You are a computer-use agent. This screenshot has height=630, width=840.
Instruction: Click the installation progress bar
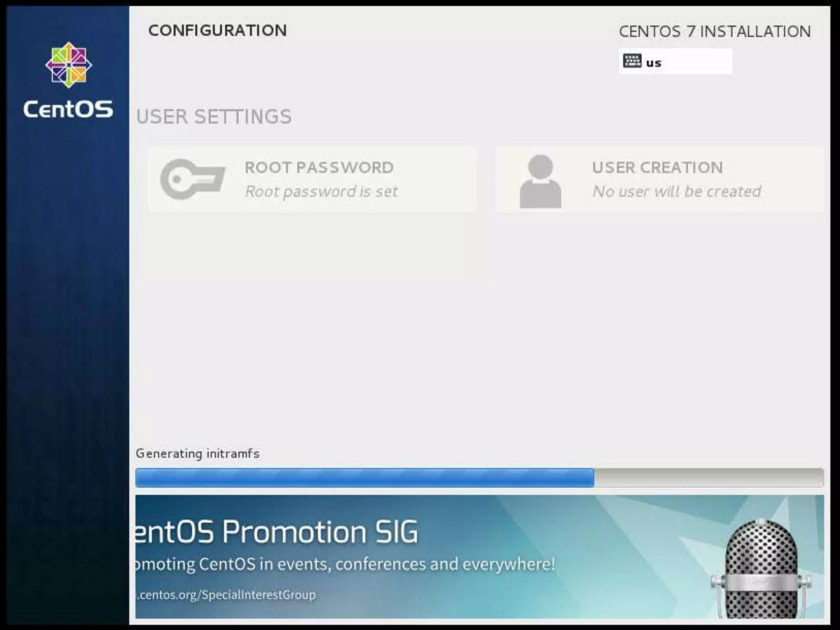tap(479, 477)
